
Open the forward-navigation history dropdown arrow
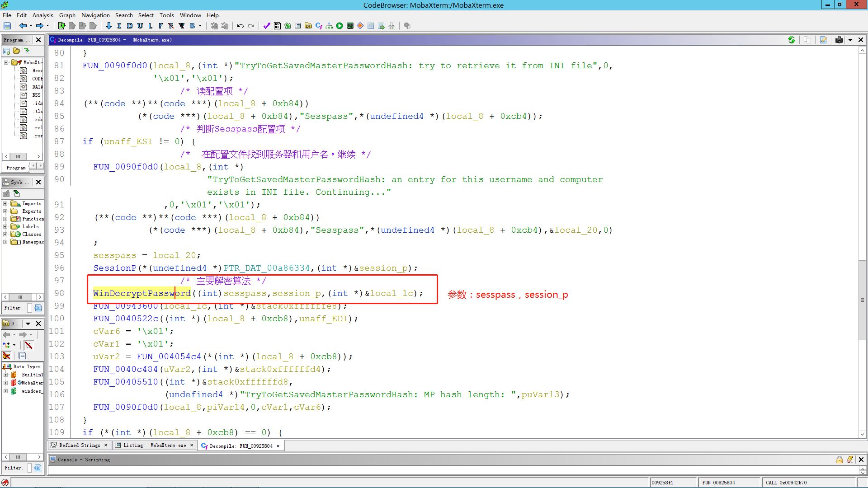(x=47, y=26)
